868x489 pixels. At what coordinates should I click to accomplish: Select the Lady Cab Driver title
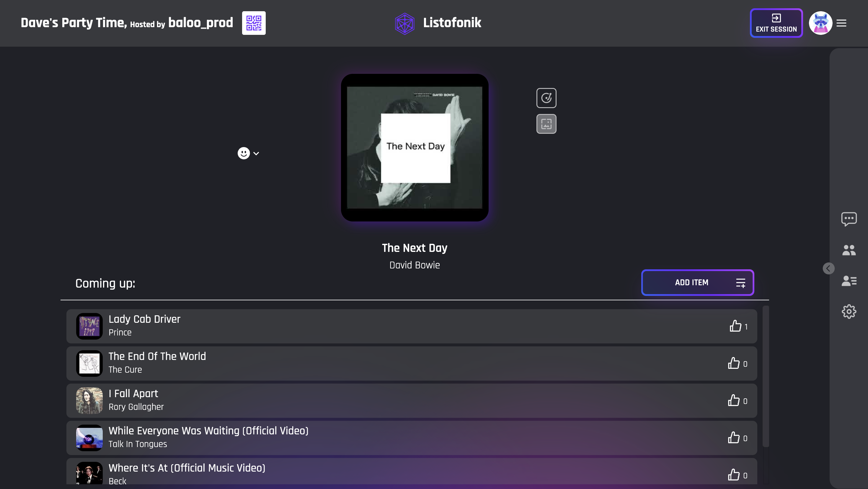pyautogui.click(x=144, y=319)
